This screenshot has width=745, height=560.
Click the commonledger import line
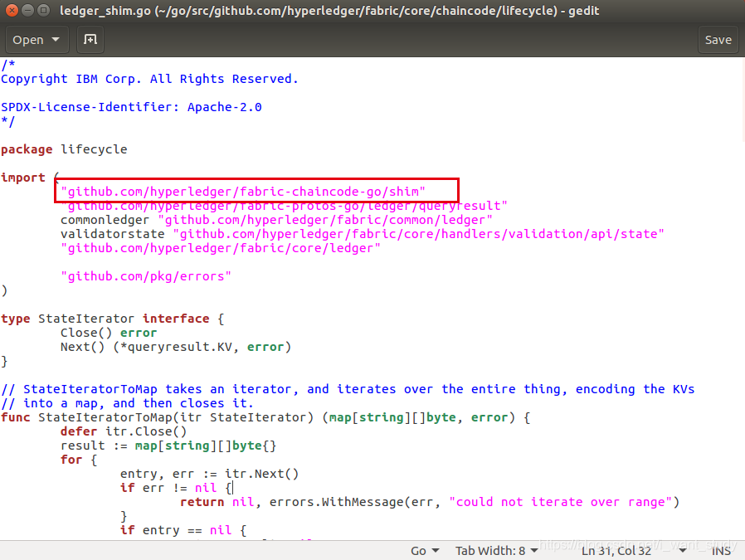pyautogui.click(x=276, y=220)
